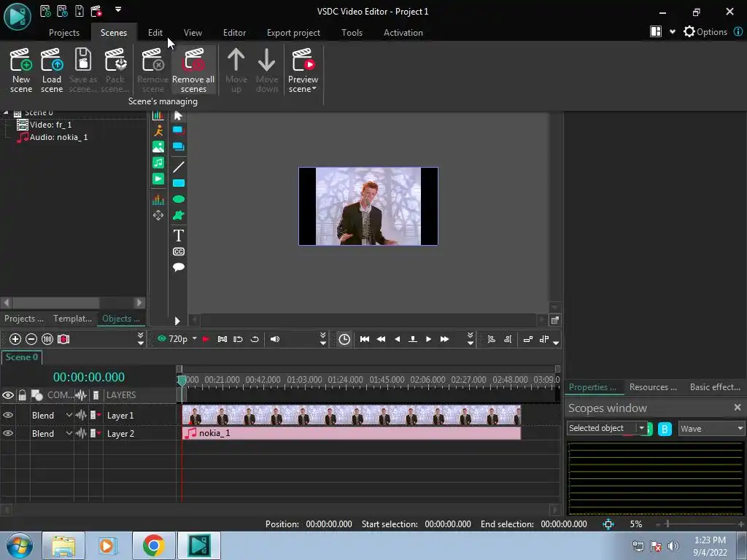
Task: Open the Tools ribbon tab
Action: pyautogui.click(x=352, y=32)
